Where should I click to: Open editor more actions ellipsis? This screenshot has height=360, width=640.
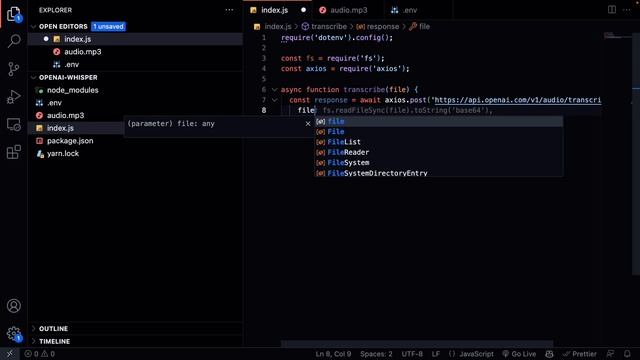[x=627, y=9]
